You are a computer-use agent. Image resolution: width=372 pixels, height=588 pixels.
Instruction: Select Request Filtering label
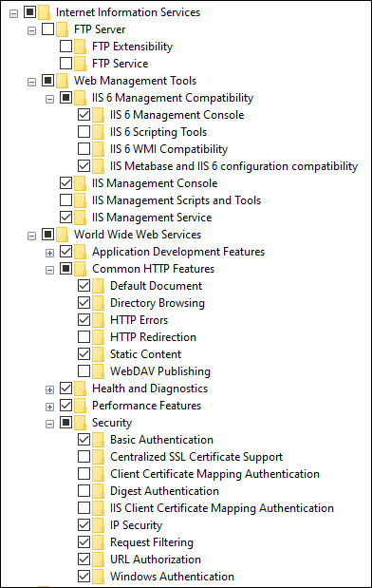pyautogui.click(x=152, y=542)
